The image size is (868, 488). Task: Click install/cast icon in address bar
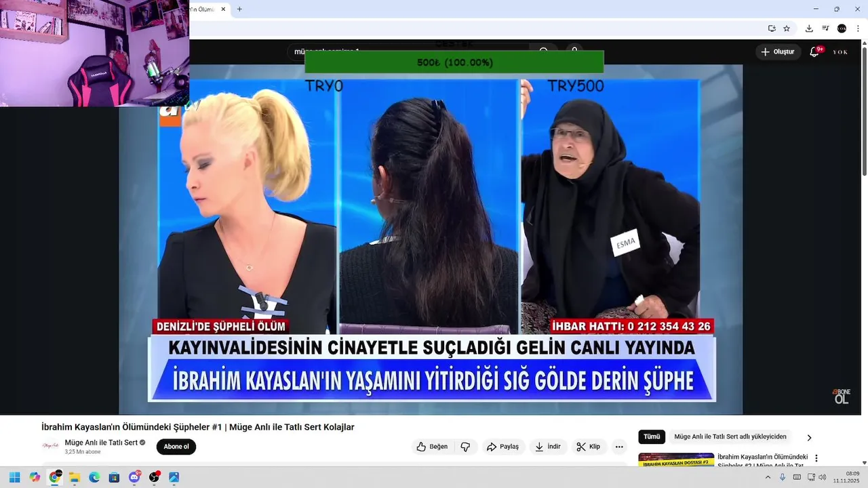772,28
